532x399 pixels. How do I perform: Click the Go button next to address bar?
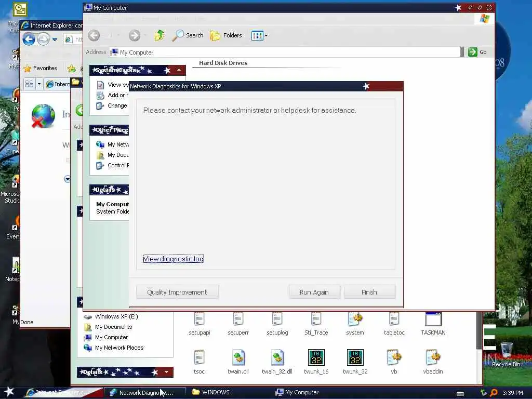[478, 52]
